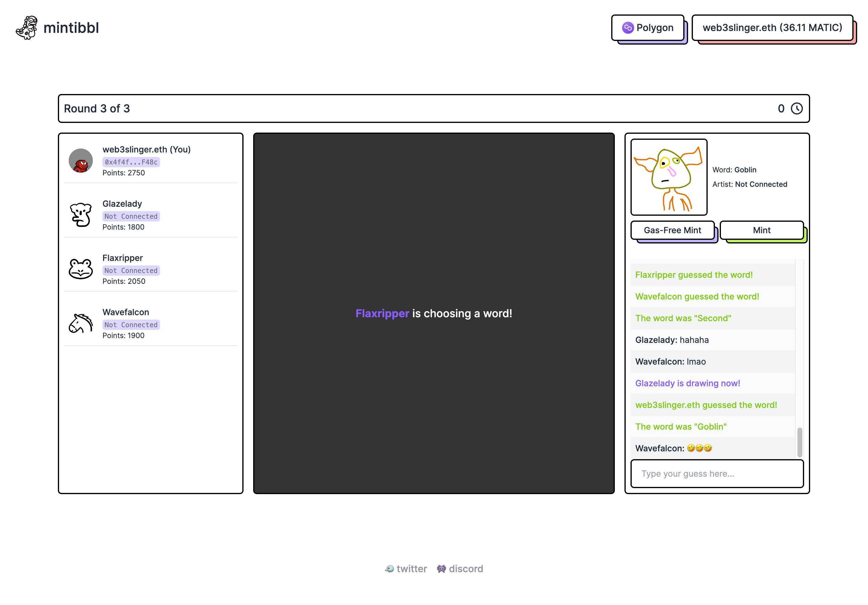Click Glazelady's koala avatar icon
This screenshot has width=868, height=605.
point(80,214)
